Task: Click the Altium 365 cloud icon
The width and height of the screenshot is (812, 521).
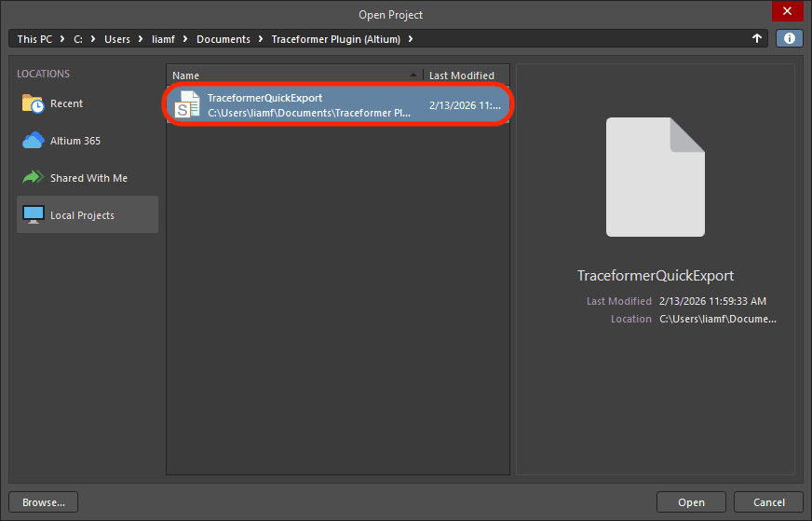Action: (x=34, y=141)
